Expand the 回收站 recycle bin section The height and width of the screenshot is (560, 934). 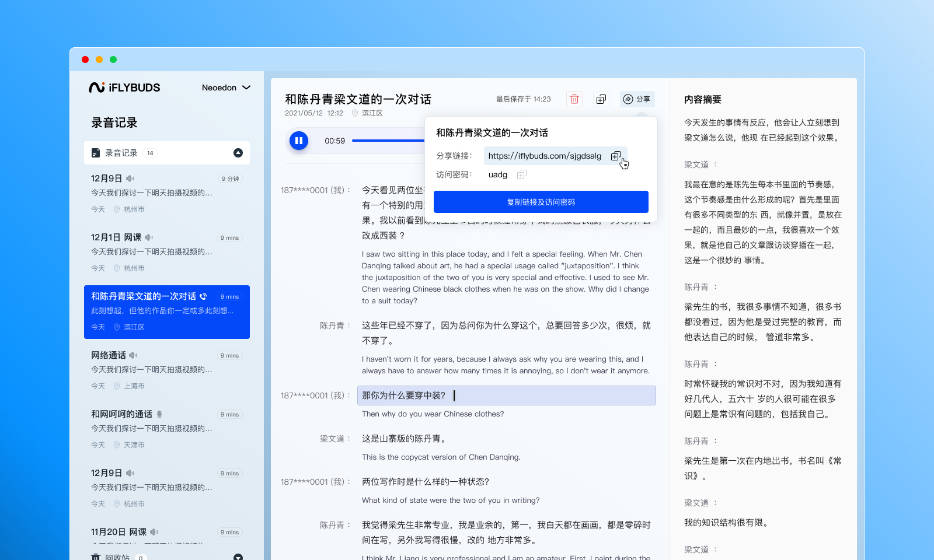coord(238,556)
